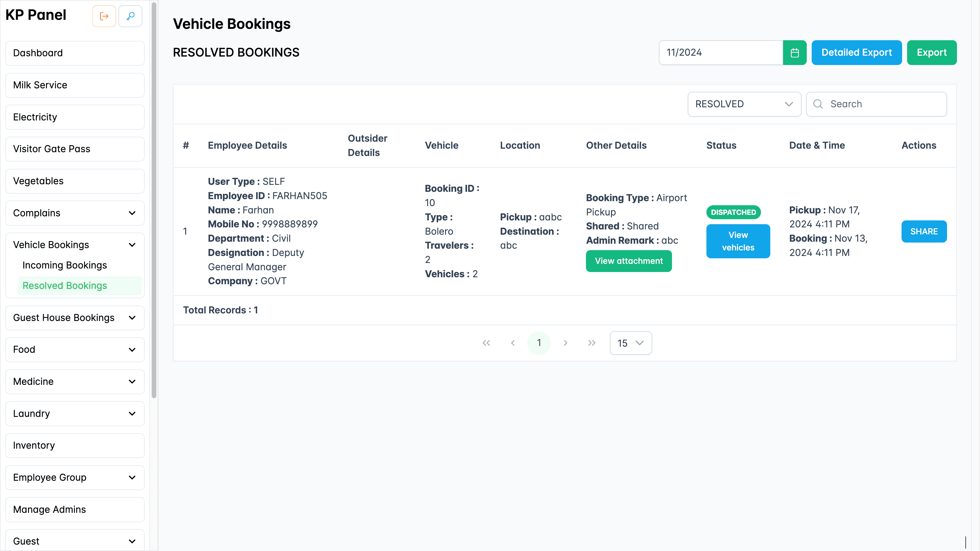This screenshot has height=551, width=980.
Task: Click the SHARE button in Actions column
Action: (924, 231)
